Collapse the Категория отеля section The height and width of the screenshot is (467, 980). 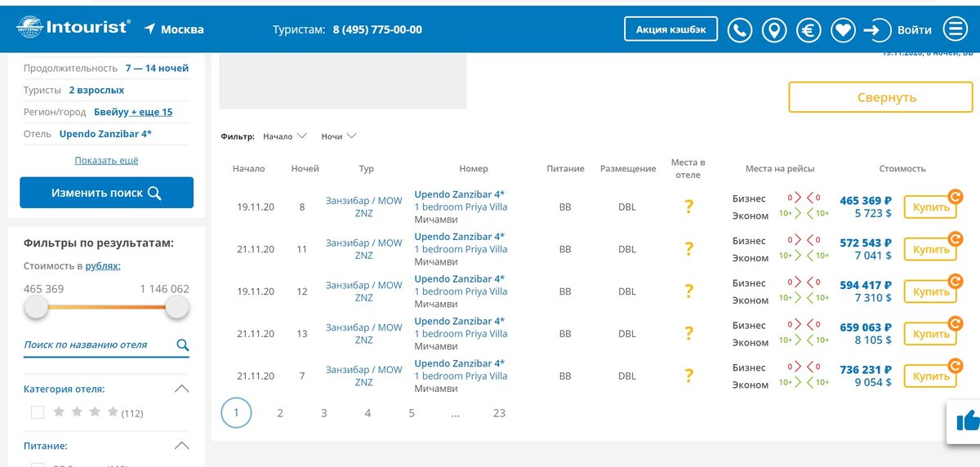click(x=181, y=389)
